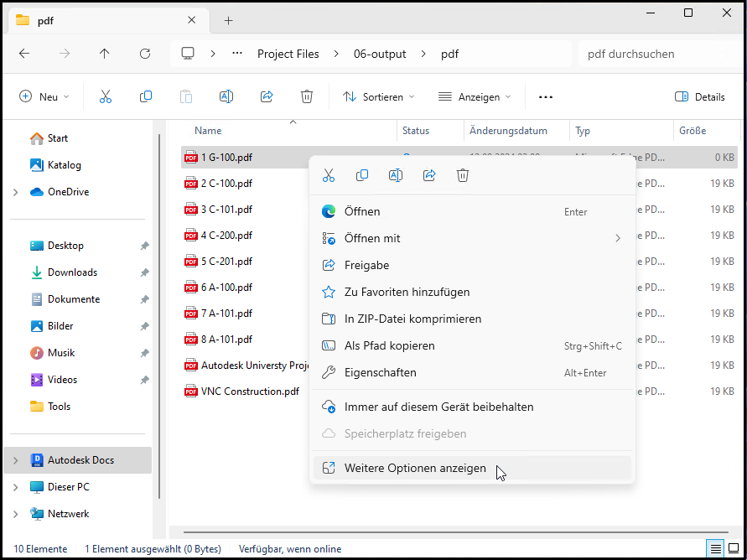The width and height of the screenshot is (747, 560).
Task: Click the Cut icon in the toolbar
Action: [x=106, y=96]
